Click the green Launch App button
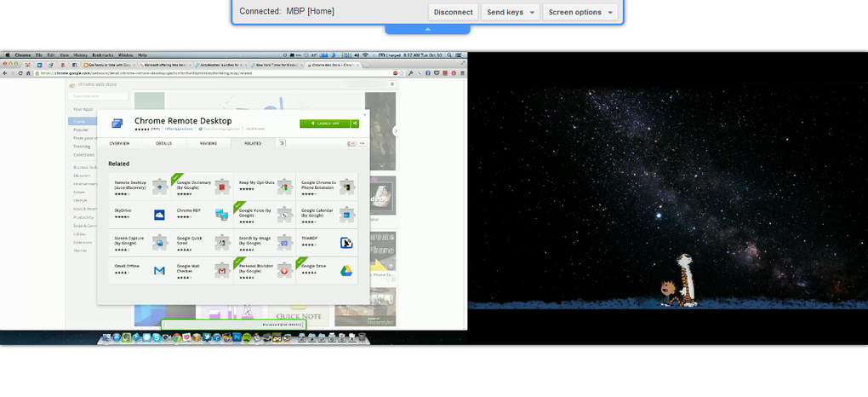Screen dimensions: 868x397 pyautogui.click(x=325, y=123)
